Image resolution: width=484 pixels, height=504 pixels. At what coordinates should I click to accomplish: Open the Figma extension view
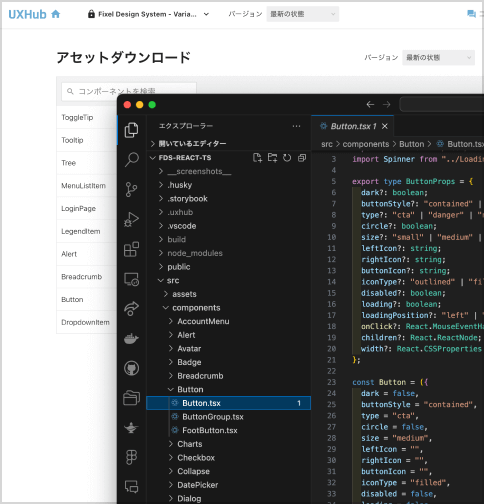[131, 457]
